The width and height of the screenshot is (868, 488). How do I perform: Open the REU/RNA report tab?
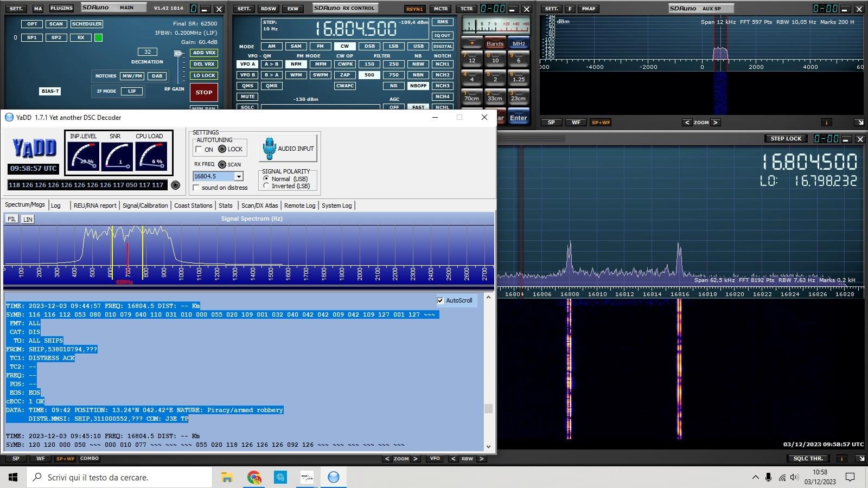95,206
